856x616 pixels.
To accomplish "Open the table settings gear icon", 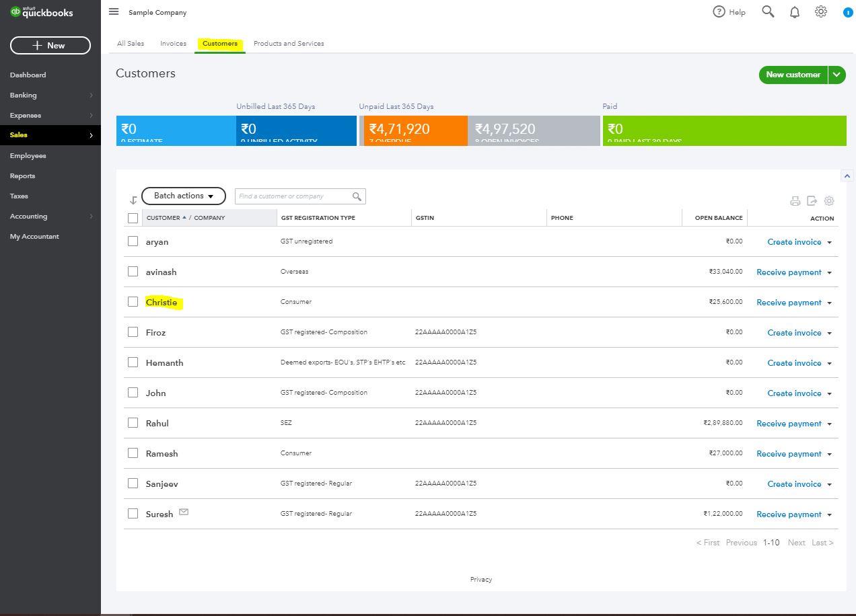I will pyautogui.click(x=829, y=201).
